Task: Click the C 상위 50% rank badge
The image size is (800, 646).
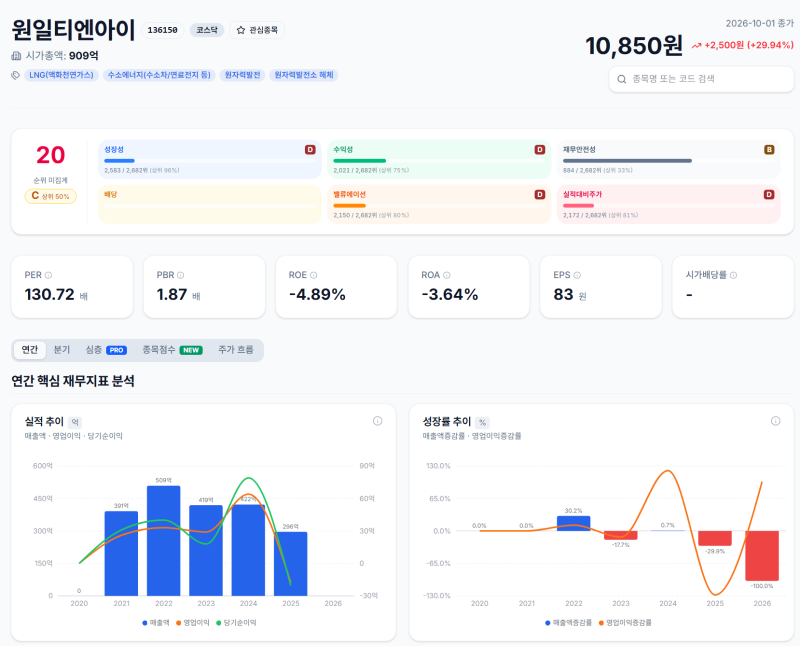Action: (x=51, y=196)
